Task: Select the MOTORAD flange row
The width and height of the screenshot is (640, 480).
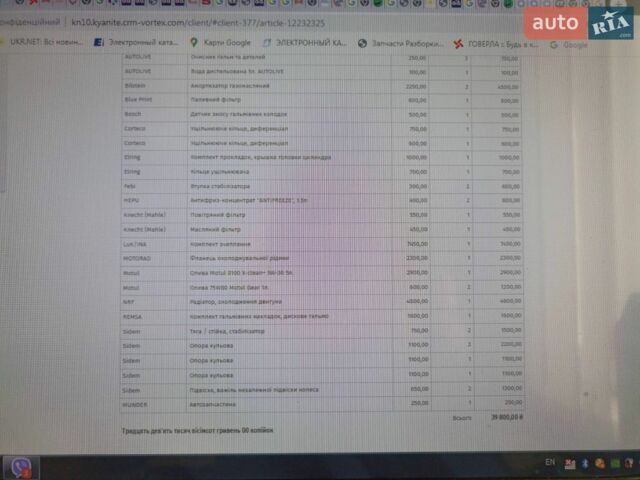Action: click(322, 258)
